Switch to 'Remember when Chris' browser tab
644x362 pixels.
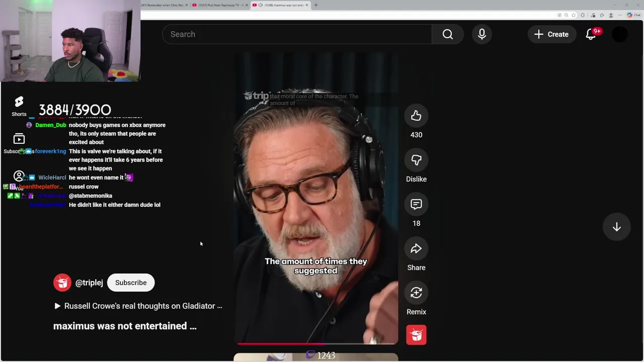pyautogui.click(x=162, y=5)
